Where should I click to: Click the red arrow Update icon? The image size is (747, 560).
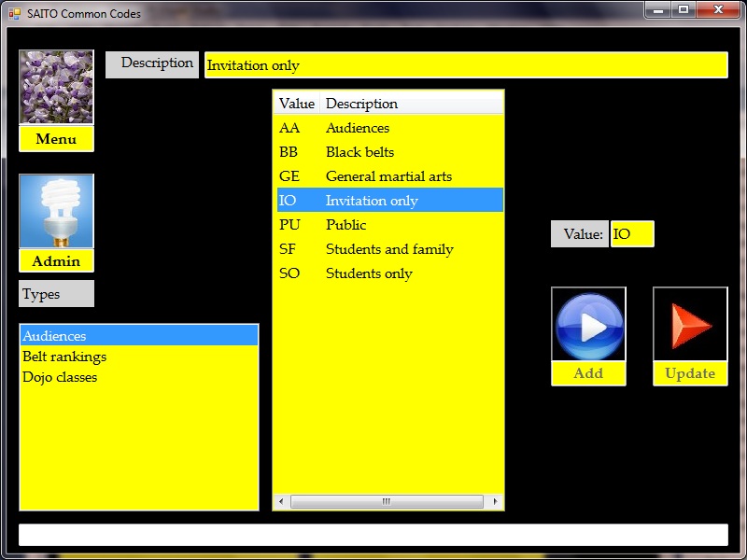[690, 325]
